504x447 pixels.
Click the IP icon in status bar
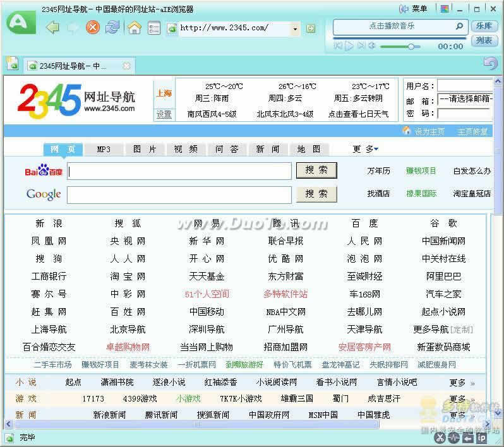coord(481,438)
